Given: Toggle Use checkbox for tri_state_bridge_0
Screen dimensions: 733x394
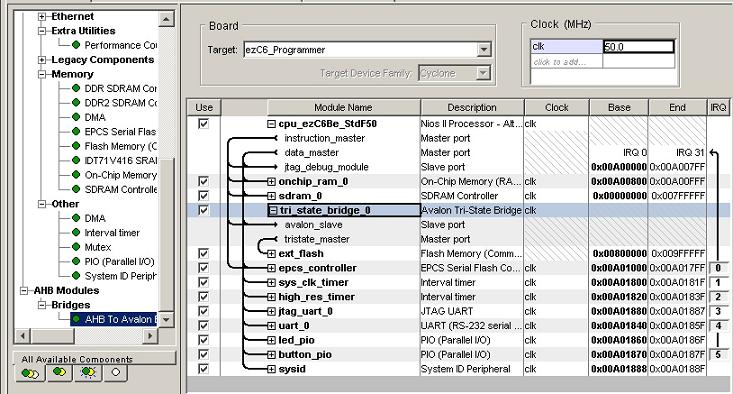Looking at the screenshot, I should (x=203, y=210).
